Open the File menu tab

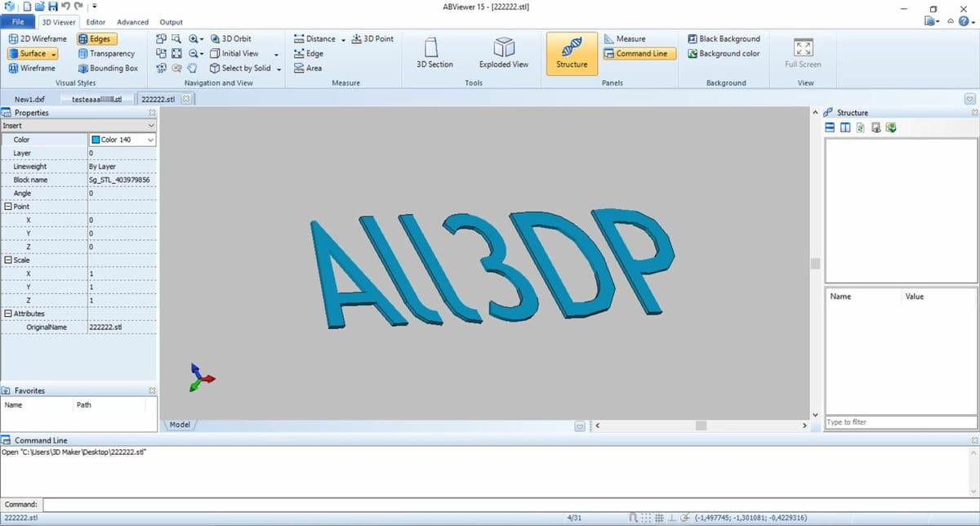click(x=17, y=22)
